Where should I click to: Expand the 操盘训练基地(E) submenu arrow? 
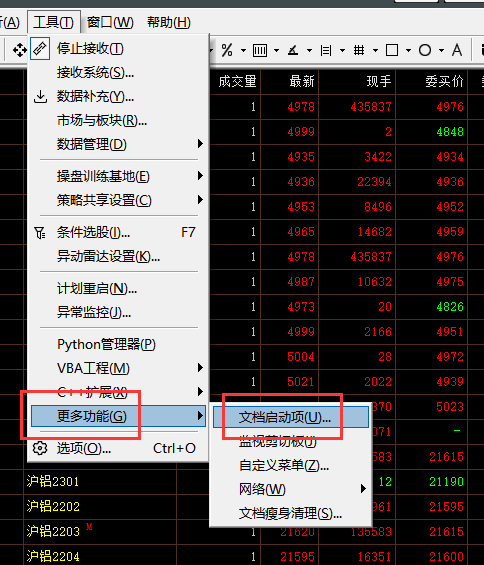pyautogui.click(x=200, y=176)
